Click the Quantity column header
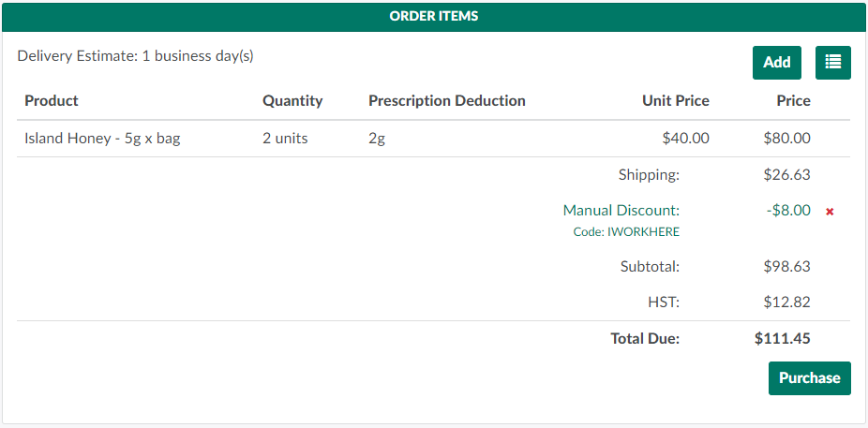The height and width of the screenshot is (428, 868). 292,100
